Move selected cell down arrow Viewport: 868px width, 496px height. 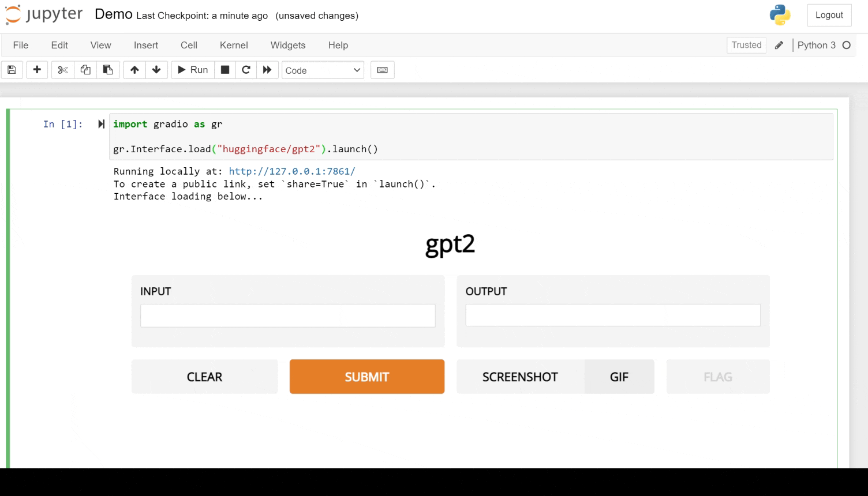pos(156,70)
